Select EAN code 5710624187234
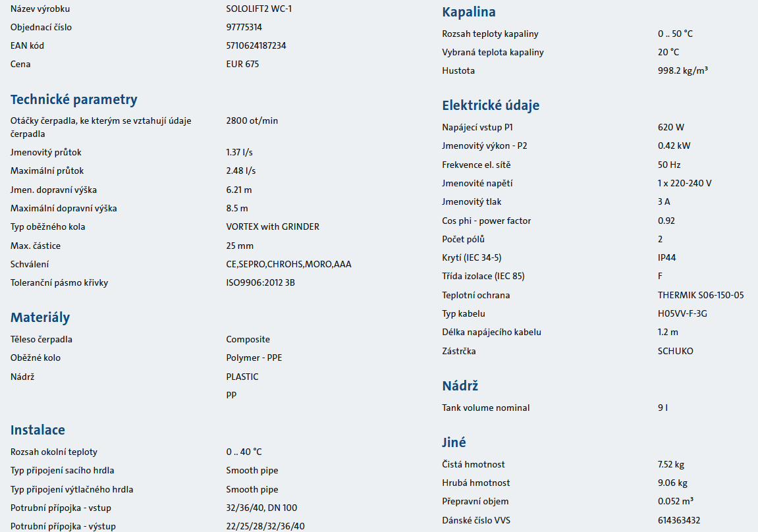This screenshot has height=532, width=758. pos(256,45)
